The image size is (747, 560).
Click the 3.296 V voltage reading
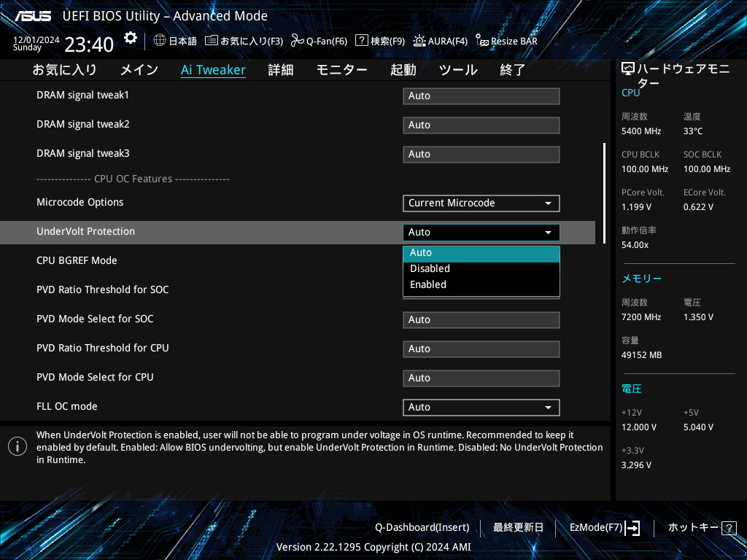point(636,465)
